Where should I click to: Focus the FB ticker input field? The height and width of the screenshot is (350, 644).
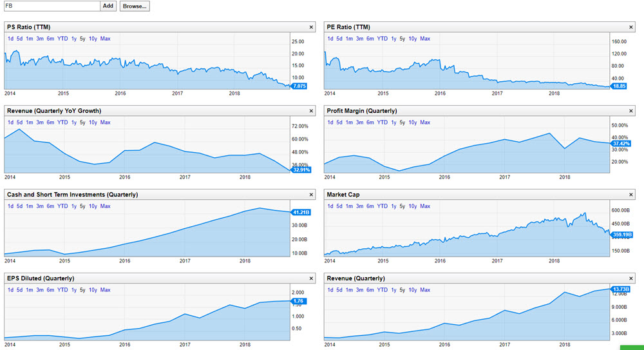[x=52, y=6]
